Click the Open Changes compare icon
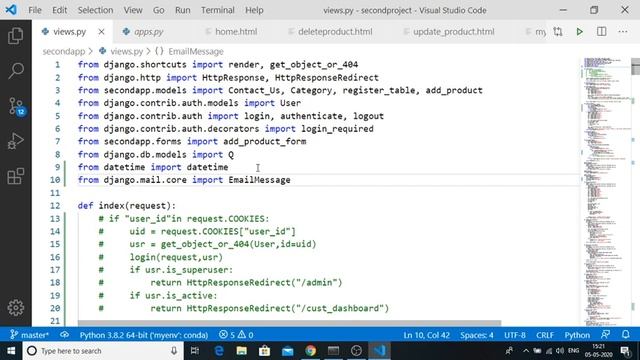This screenshot has width=640, height=360. pos(558,31)
